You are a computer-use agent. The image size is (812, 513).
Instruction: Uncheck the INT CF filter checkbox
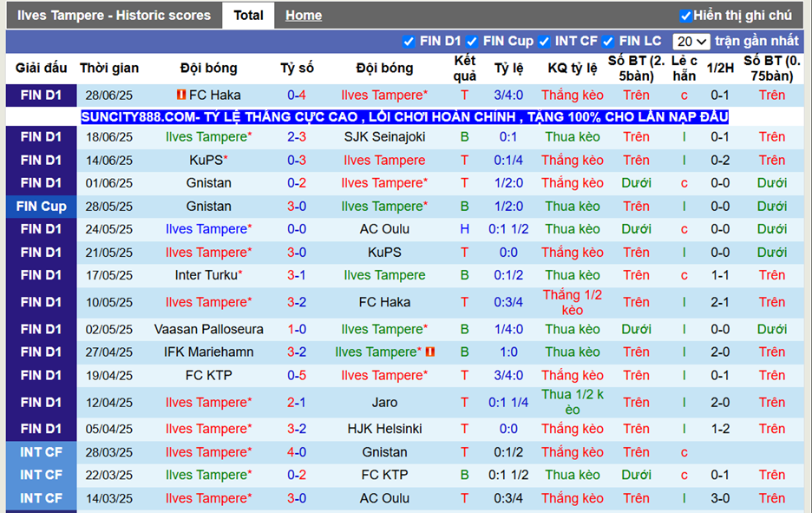(544, 42)
